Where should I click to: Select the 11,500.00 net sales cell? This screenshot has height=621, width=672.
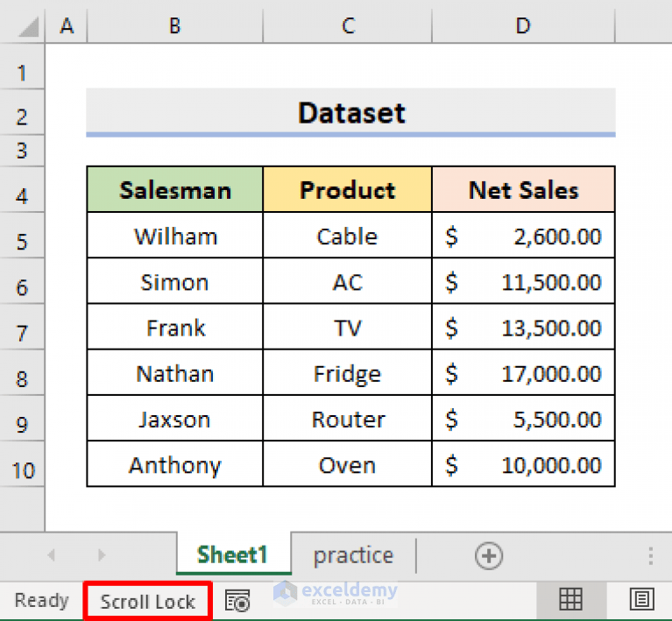coord(523,281)
